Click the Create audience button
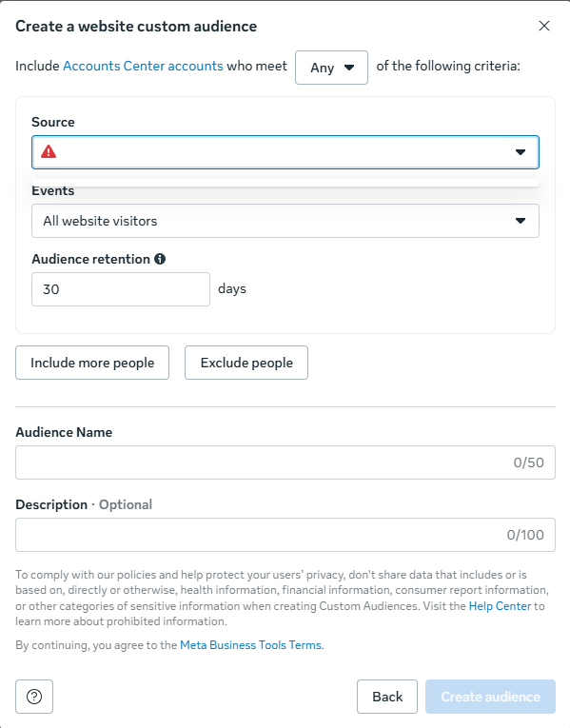The height and width of the screenshot is (728, 570). pos(490,697)
